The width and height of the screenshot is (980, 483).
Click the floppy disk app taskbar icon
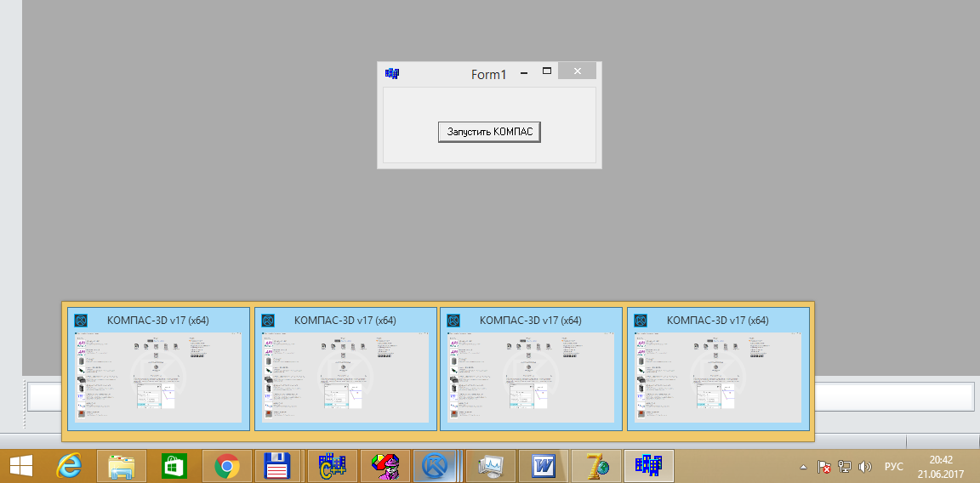click(279, 466)
